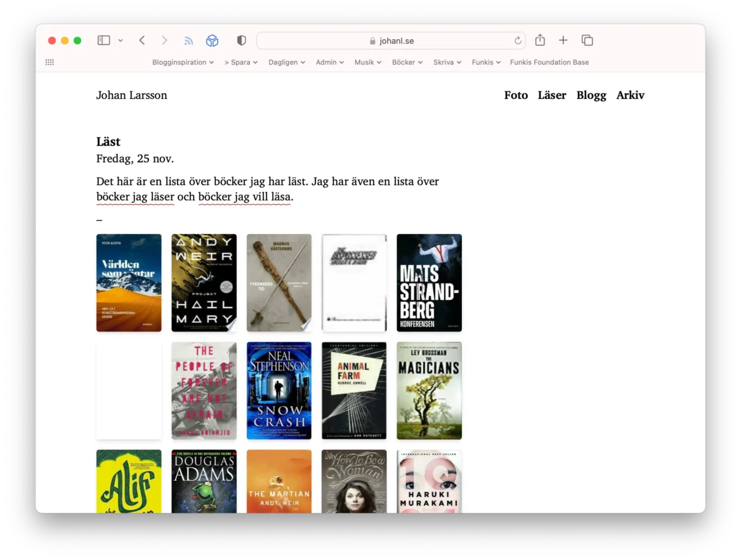Click the Läst post heading

108,142
